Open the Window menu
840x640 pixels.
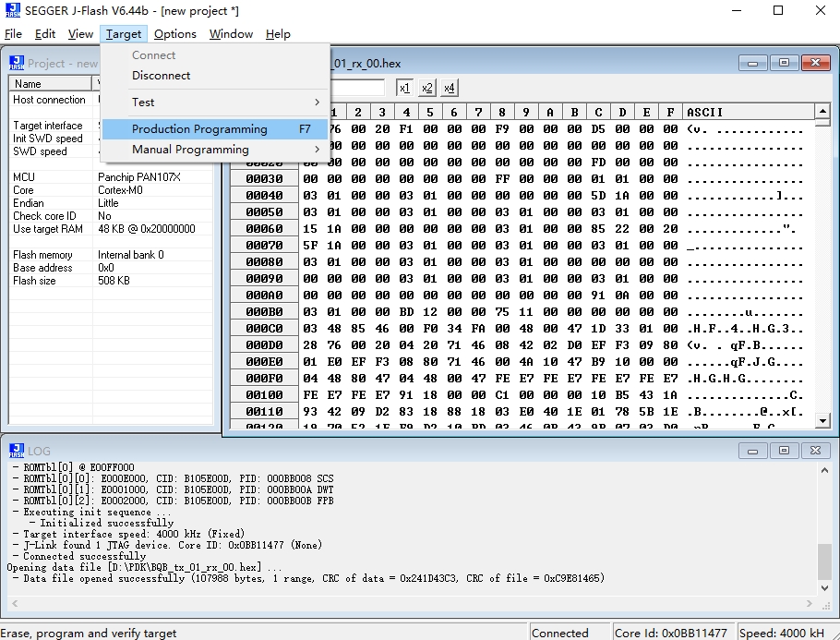tap(231, 34)
